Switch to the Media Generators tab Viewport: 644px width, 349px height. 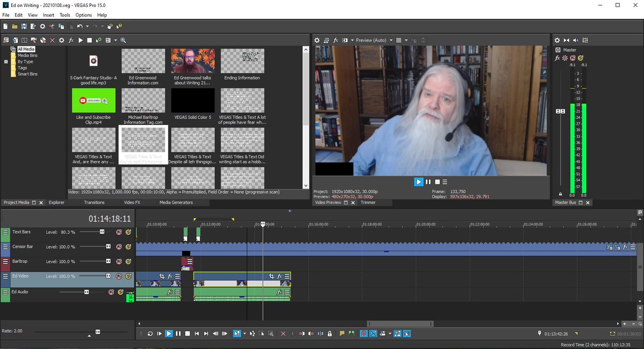(176, 203)
